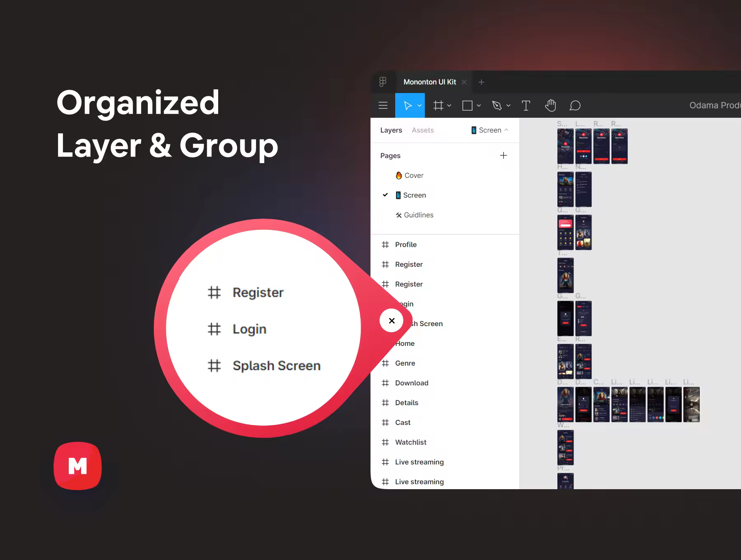Add a new page with plus icon
Image resolution: width=741 pixels, height=560 pixels.
[x=503, y=155]
